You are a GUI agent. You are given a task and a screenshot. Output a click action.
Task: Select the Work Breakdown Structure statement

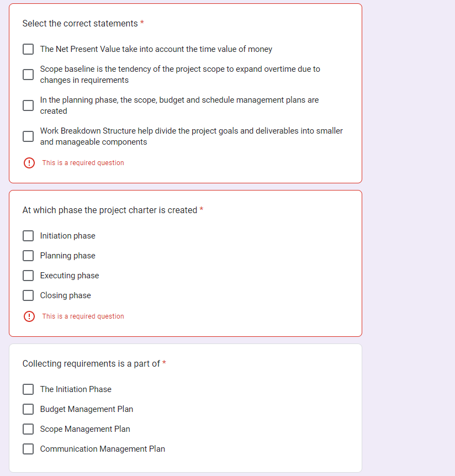click(28, 136)
